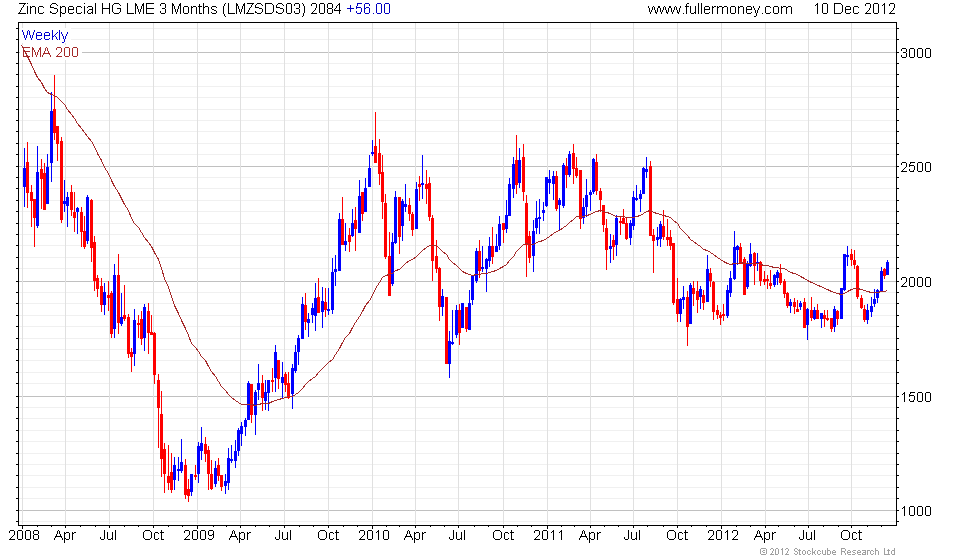Click the 'Weekly' label in the chart
The image size is (980, 560).
[44, 35]
